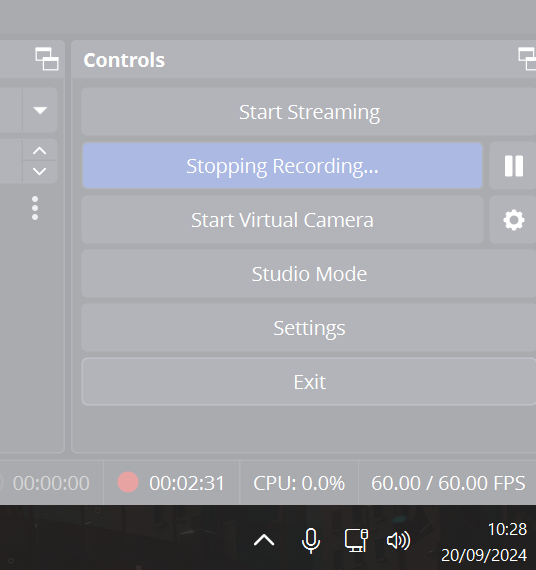This screenshot has width=536, height=570.
Task: Open virtual camera settings using the gear icon
Action: (513, 220)
